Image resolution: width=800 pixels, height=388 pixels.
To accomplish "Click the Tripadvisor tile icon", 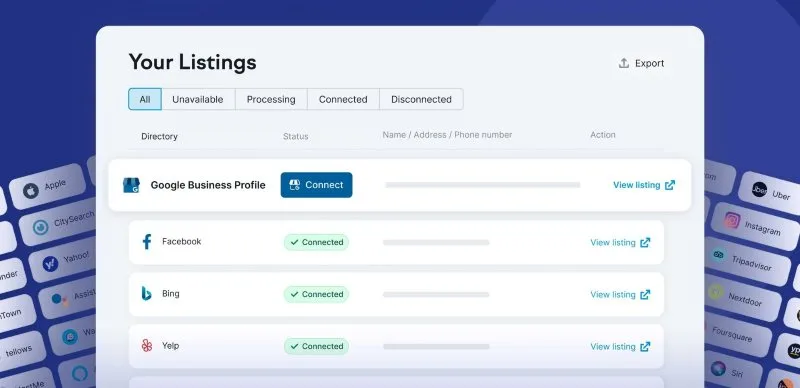I will coord(718,254).
